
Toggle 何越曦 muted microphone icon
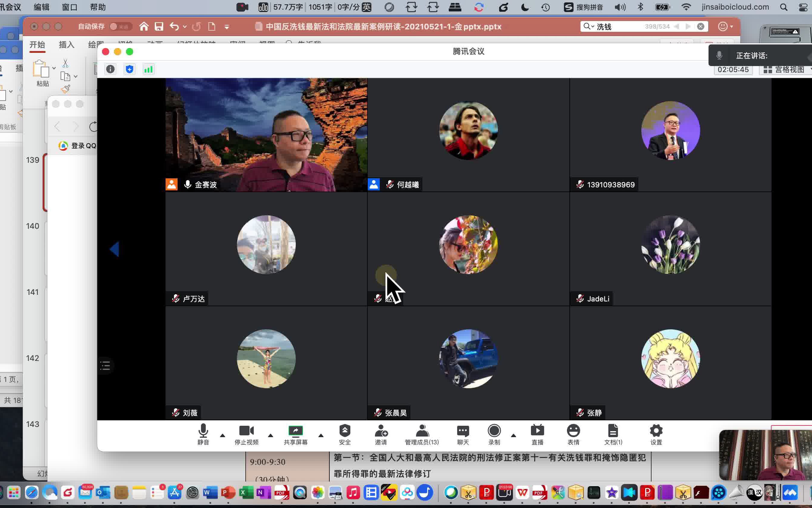point(390,184)
